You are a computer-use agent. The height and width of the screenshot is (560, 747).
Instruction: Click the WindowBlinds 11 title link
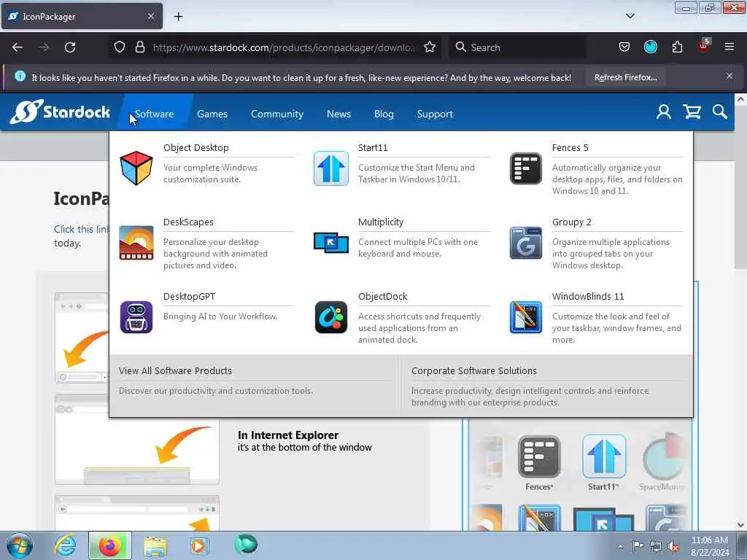pyautogui.click(x=588, y=296)
